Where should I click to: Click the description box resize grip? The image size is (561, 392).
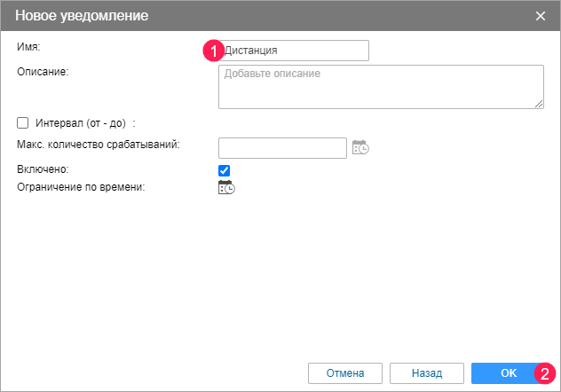(x=539, y=104)
